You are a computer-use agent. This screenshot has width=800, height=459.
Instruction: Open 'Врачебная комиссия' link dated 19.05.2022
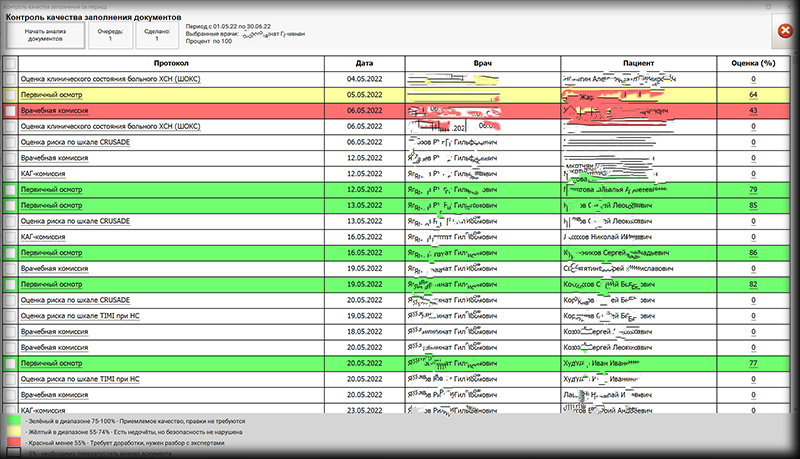[x=54, y=269]
